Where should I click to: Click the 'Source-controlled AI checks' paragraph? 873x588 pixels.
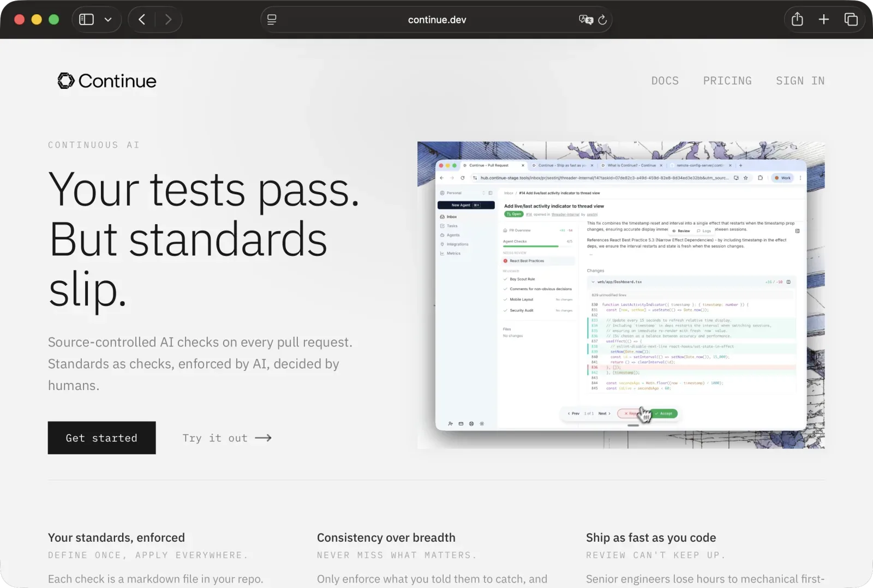(x=200, y=364)
